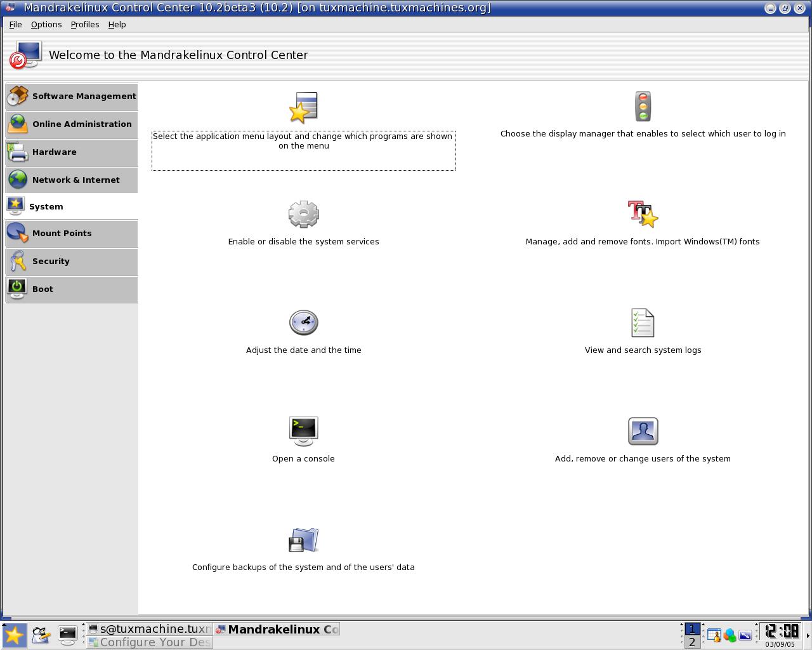
Task: Open the user management icon
Action: click(643, 431)
